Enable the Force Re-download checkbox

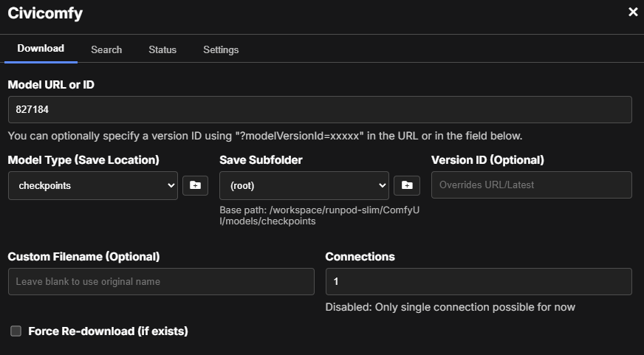(x=16, y=331)
